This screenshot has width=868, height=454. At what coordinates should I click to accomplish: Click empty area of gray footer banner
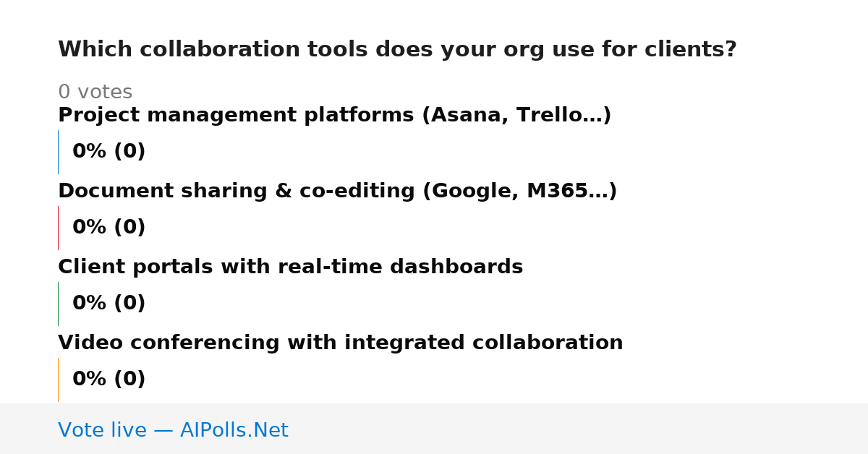[x=579, y=429]
